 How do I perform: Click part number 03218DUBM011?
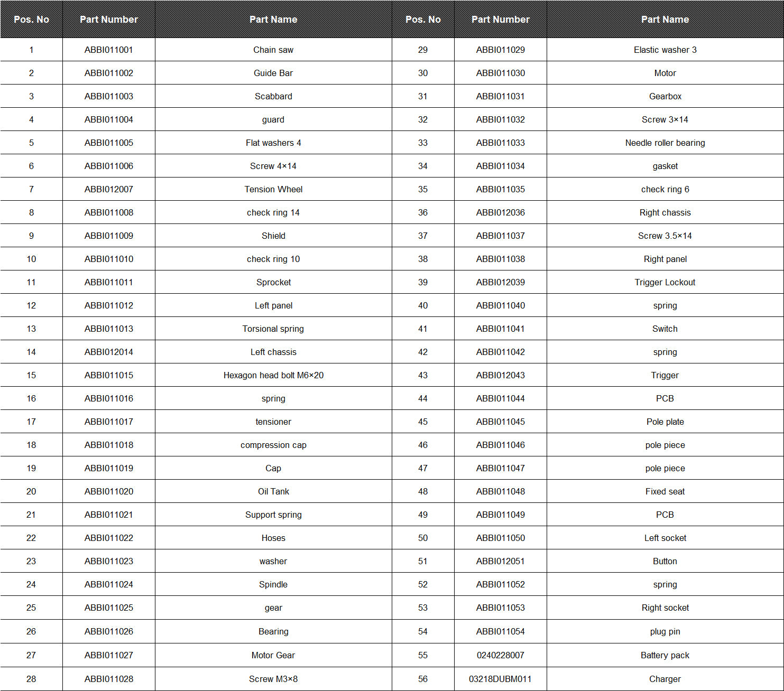coord(501,679)
